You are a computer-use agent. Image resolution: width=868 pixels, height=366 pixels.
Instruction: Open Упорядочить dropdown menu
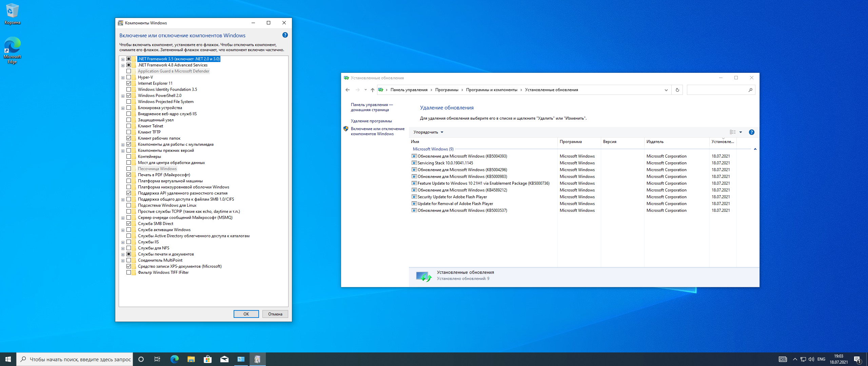point(428,132)
